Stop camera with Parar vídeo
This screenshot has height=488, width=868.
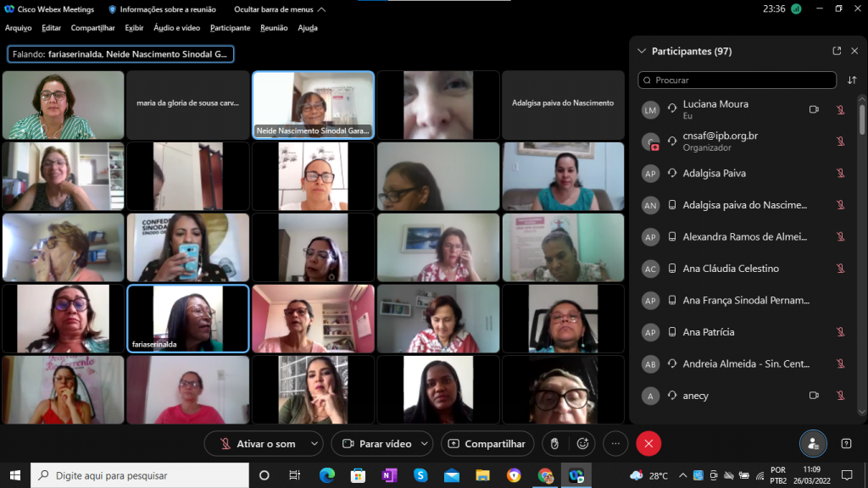[376, 443]
